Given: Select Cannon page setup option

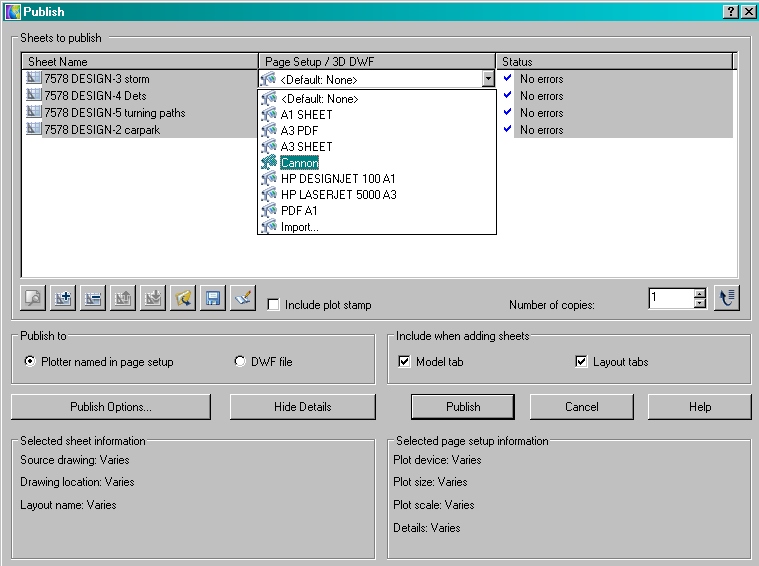Looking at the screenshot, I should tap(300, 163).
